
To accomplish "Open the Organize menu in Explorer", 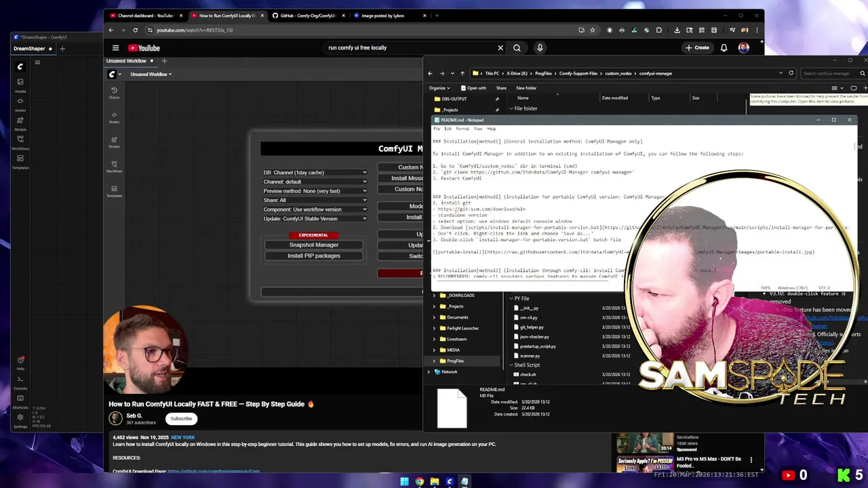I will [x=439, y=88].
